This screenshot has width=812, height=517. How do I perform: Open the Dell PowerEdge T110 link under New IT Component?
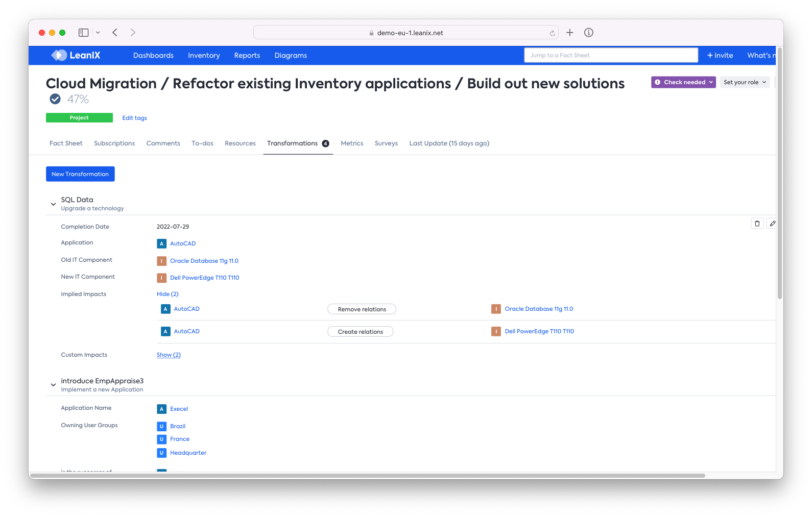click(x=204, y=278)
